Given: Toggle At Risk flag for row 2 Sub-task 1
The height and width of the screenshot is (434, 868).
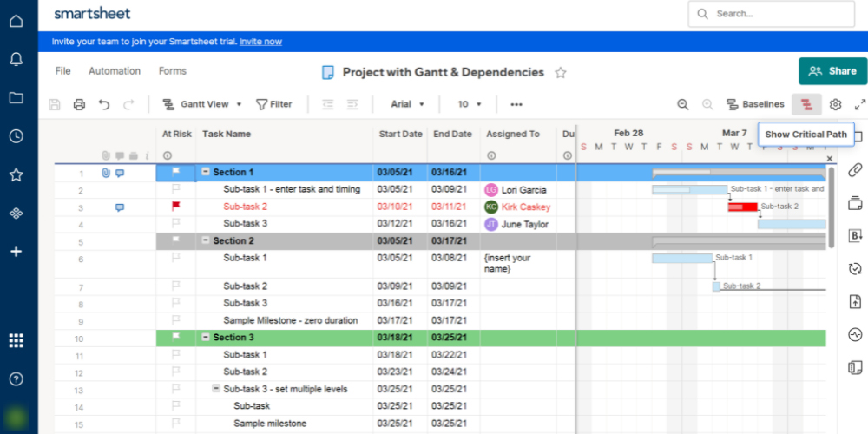Looking at the screenshot, I should click(176, 189).
